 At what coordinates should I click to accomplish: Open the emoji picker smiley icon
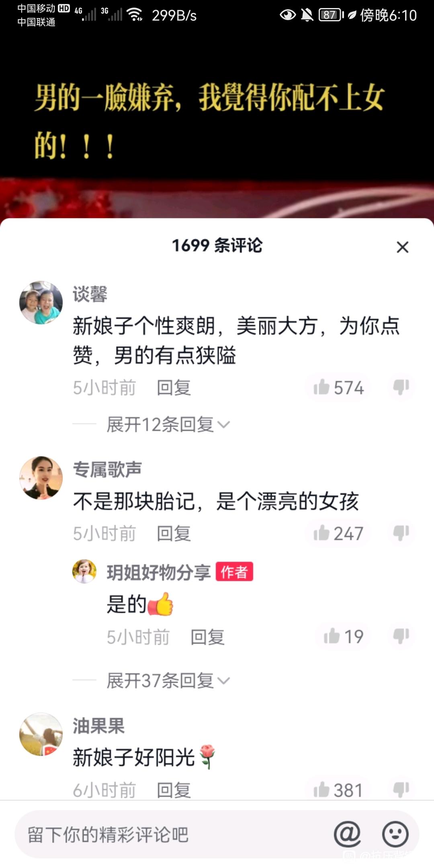click(x=395, y=834)
